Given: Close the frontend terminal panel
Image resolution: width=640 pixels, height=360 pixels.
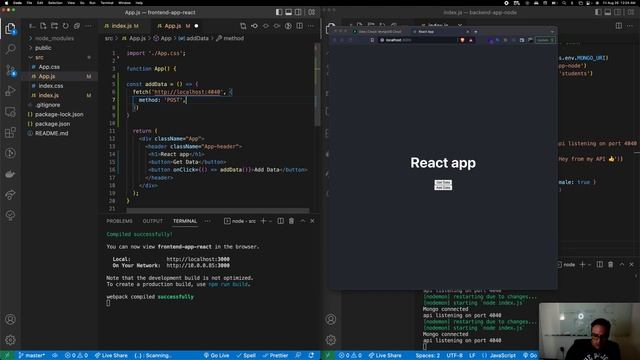Looking at the screenshot, I should click(x=312, y=221).
